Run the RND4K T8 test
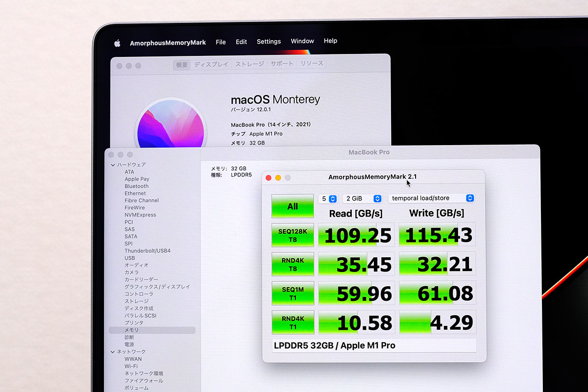The image size is (588, 392). pyautogui.click(x=293, y=264)
